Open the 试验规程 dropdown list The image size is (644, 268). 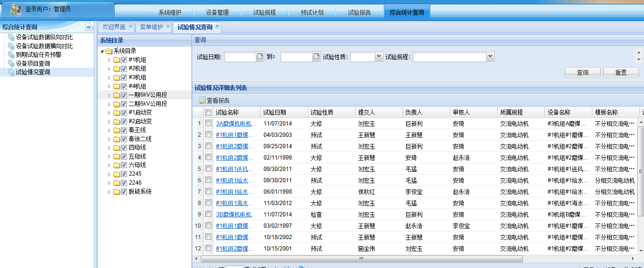pyautogui.click(x=490, y=57)
